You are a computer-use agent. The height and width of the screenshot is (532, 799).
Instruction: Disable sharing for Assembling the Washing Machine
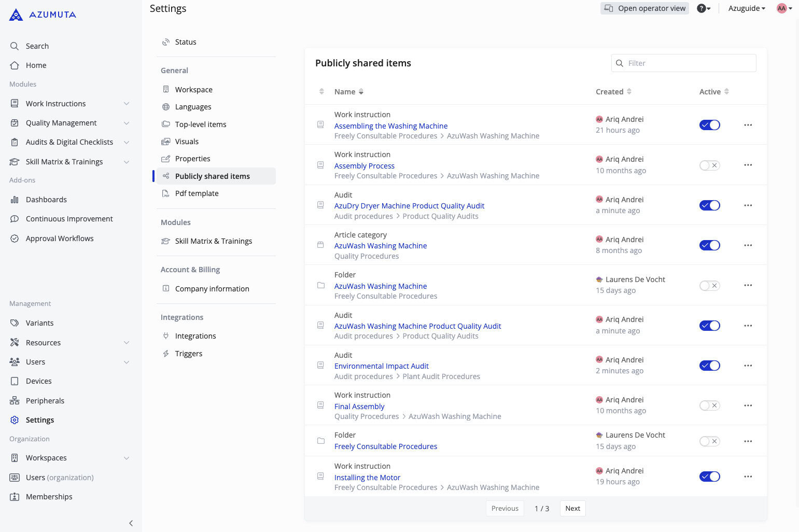pyautogui.click(x=709, y=125)
